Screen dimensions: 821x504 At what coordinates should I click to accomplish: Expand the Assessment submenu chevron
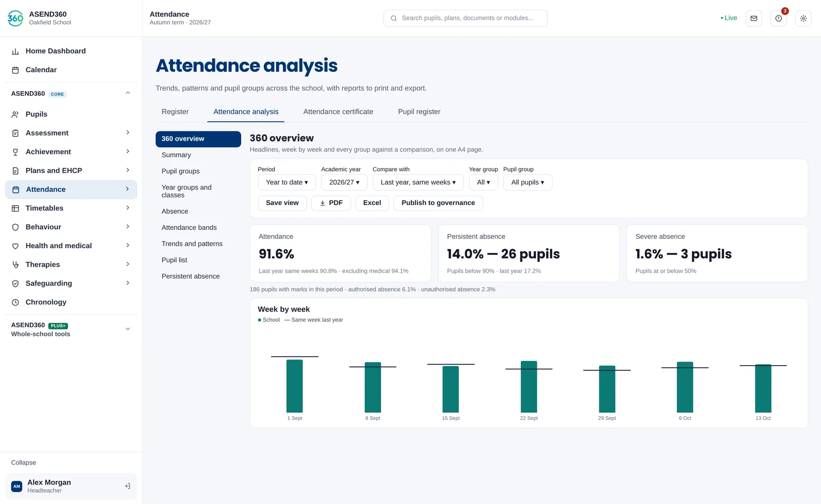128,133
